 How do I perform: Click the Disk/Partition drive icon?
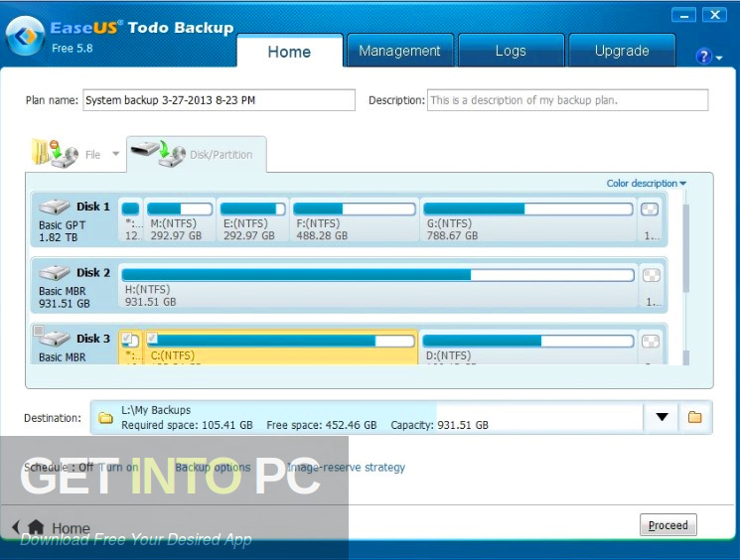pyautogui.click(x=159, y=153)
